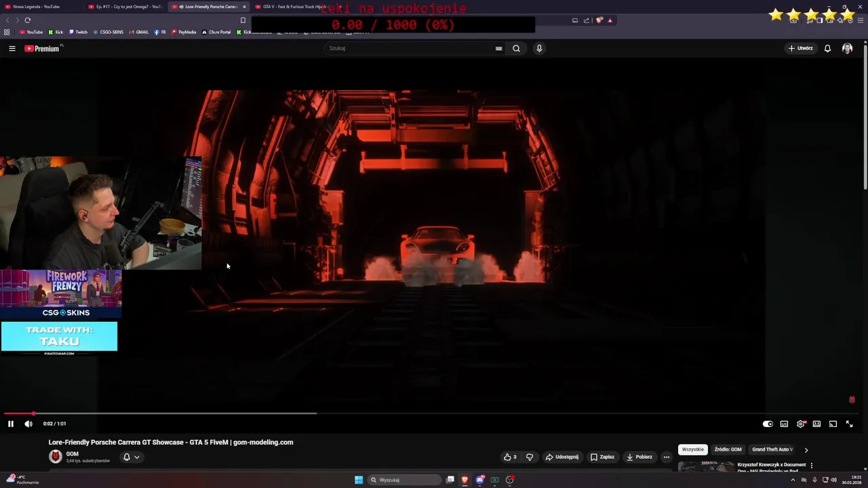Open subscription notification bell dropdown
Viewport: 868px width, 488px height.
point(131,457)
